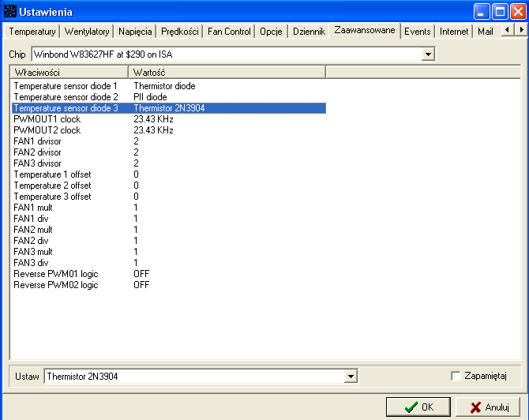
Task: Open the Dziennik tab
Action: point(309,32)
